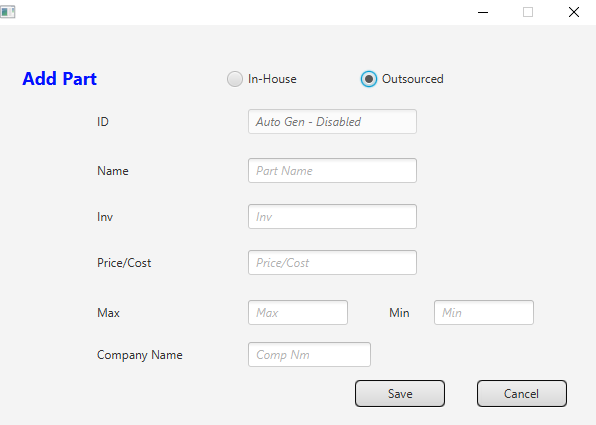
Task: Click the Max value input field
Action: click(298, 312)
